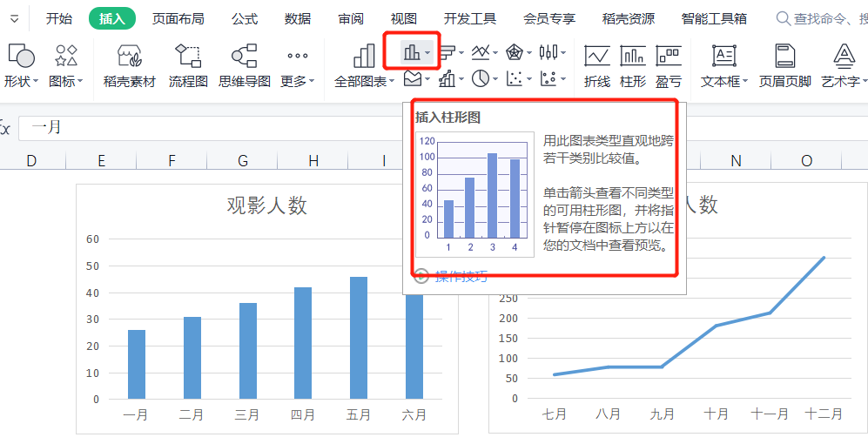Select column header G
868x444 pixels.
[242, 160]
